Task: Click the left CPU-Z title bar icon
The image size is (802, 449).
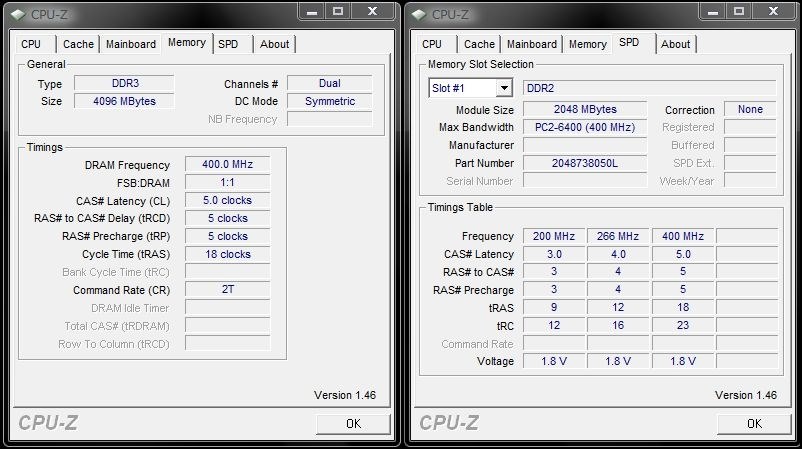Action: coord(18,14)
